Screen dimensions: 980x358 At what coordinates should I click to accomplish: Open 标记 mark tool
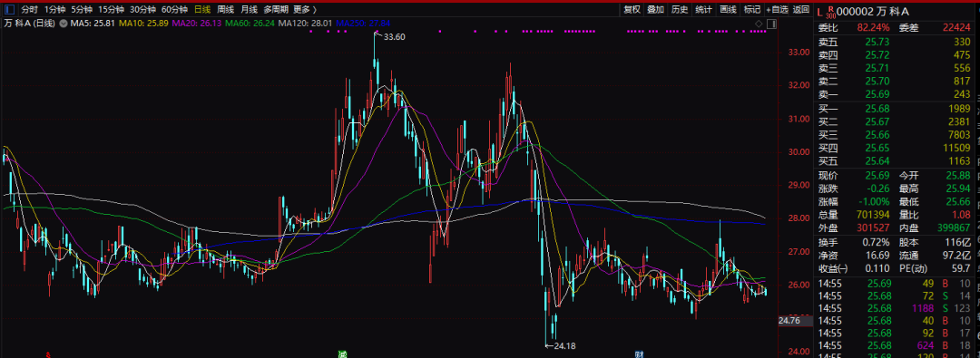pos(752,9)
